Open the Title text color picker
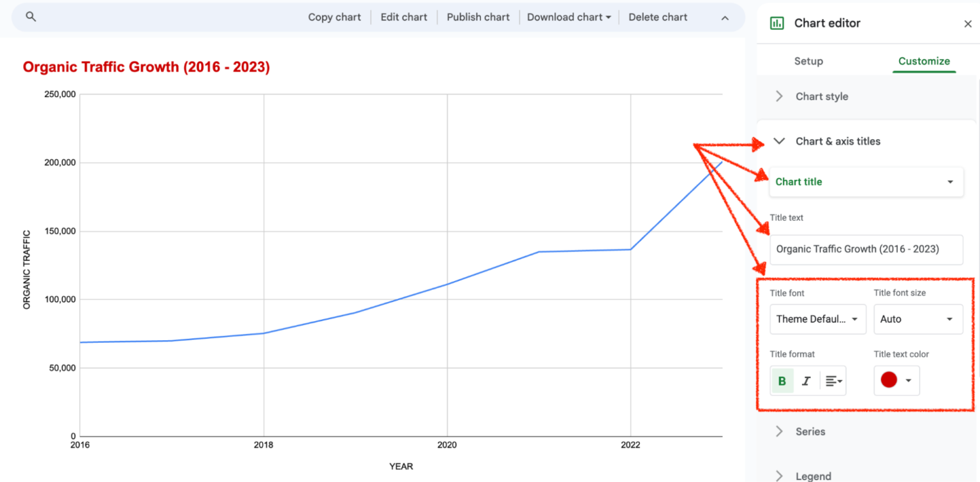 [896, 380]
